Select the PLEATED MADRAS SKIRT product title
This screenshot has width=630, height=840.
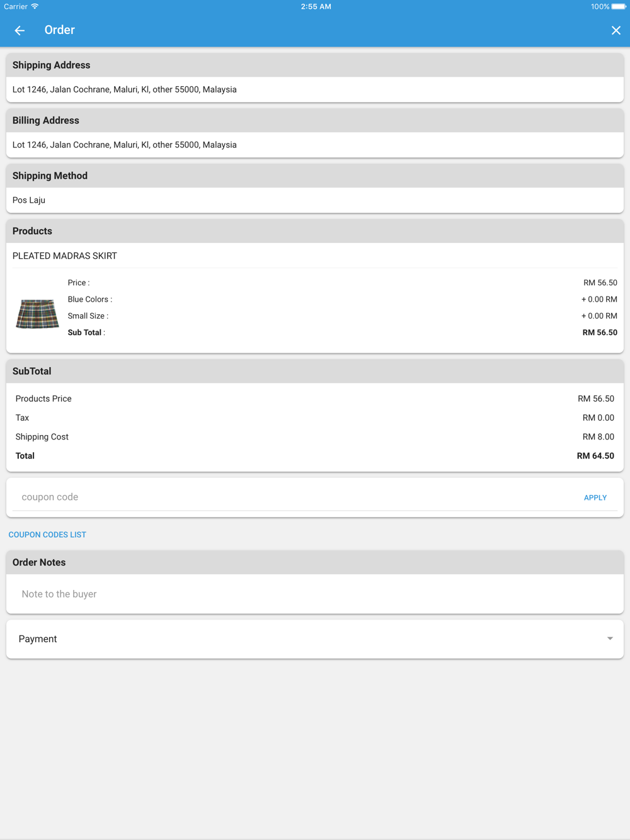point(65,256)
